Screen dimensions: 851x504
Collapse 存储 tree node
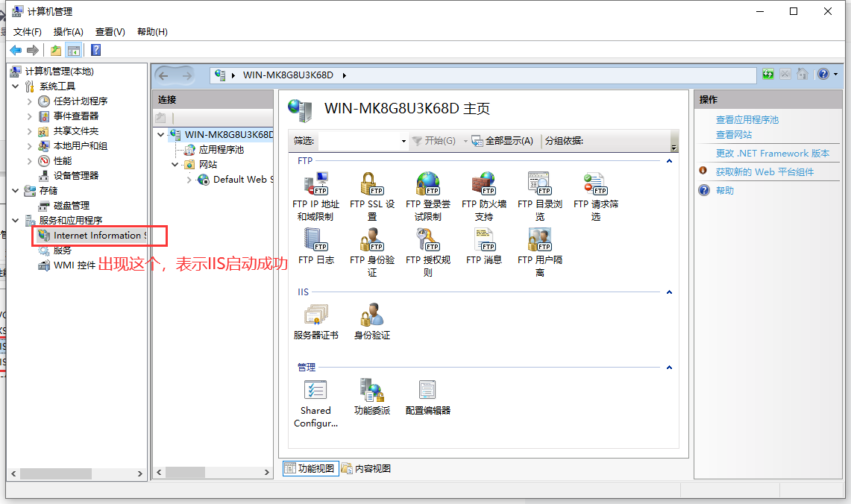15,190
